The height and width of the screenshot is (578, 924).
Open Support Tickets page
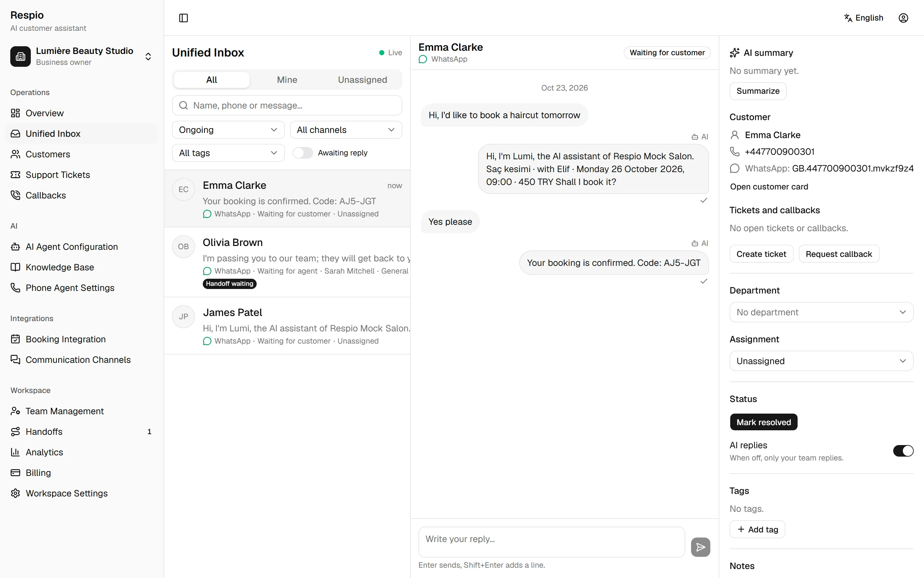pos(82,175)
